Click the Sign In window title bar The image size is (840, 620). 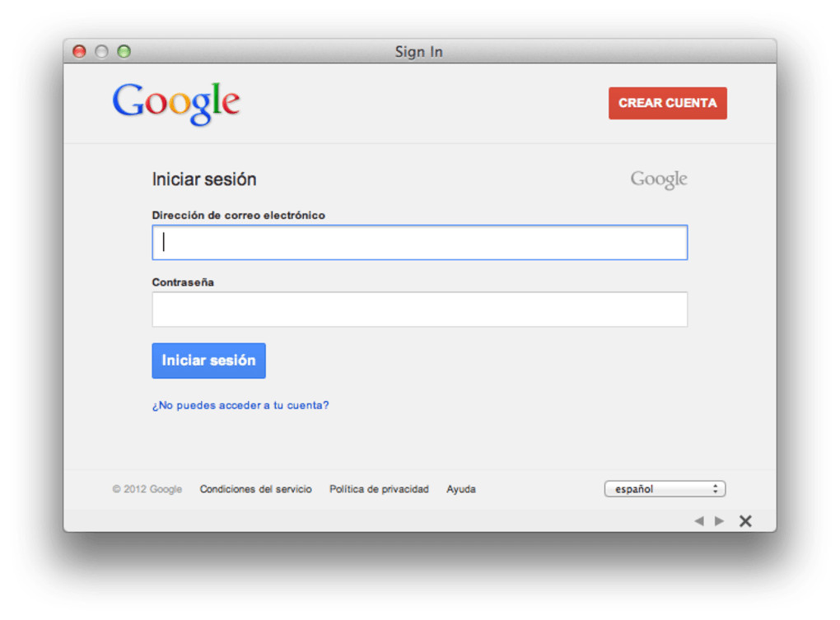click(418, 52)
